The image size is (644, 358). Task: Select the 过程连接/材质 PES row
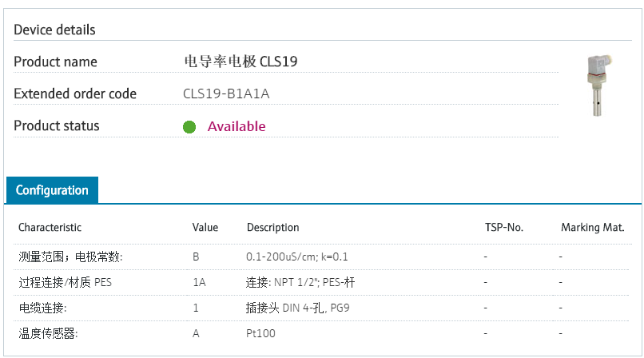[x=323, y=282]
